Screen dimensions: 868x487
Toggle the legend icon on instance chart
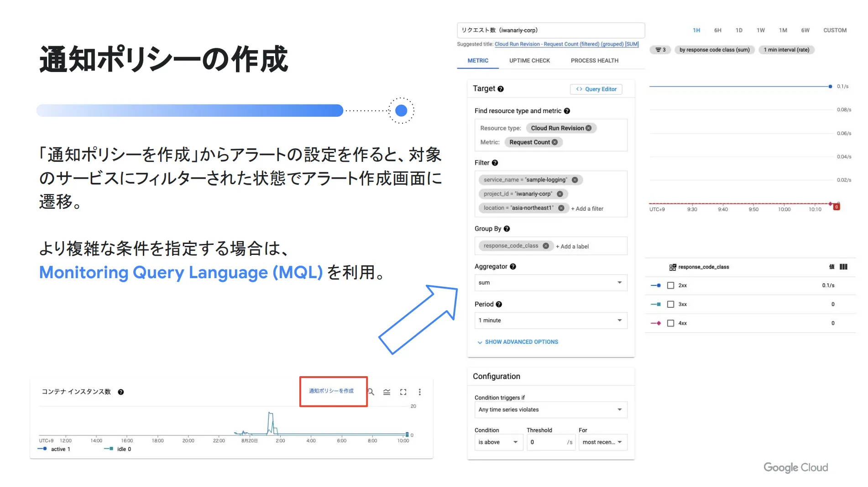click(387, 392)
